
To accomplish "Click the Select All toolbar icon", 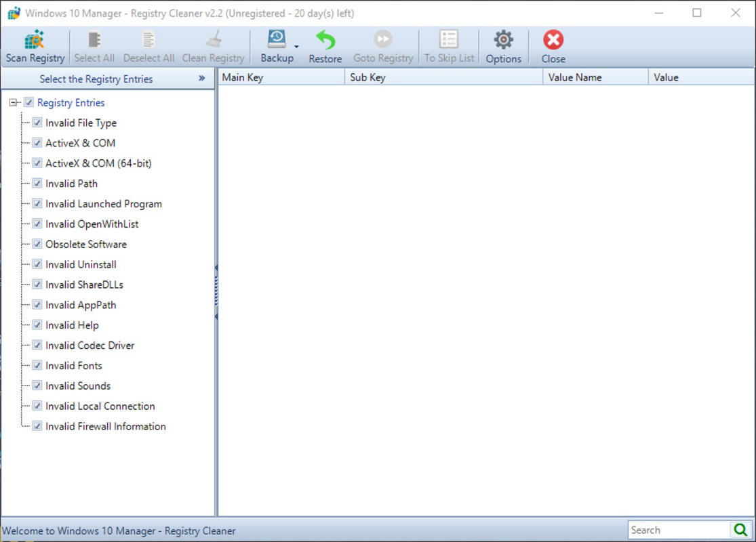I will click(94, 39).
